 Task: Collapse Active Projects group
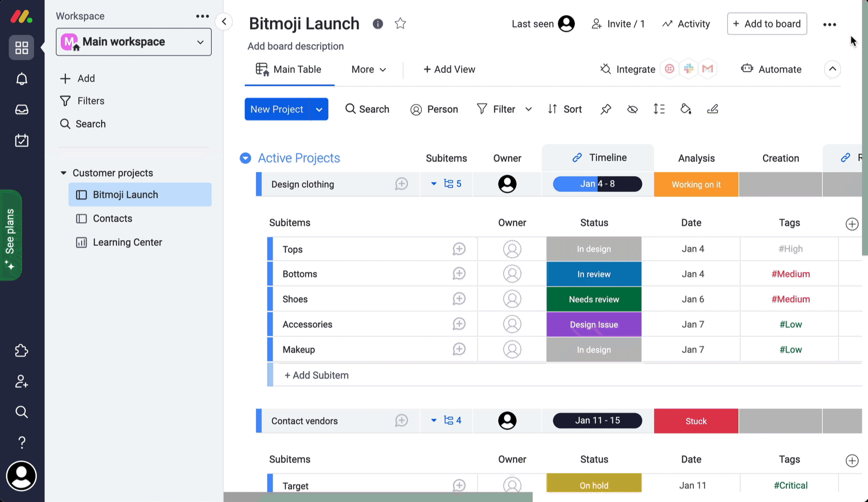[x=245, y=158]
